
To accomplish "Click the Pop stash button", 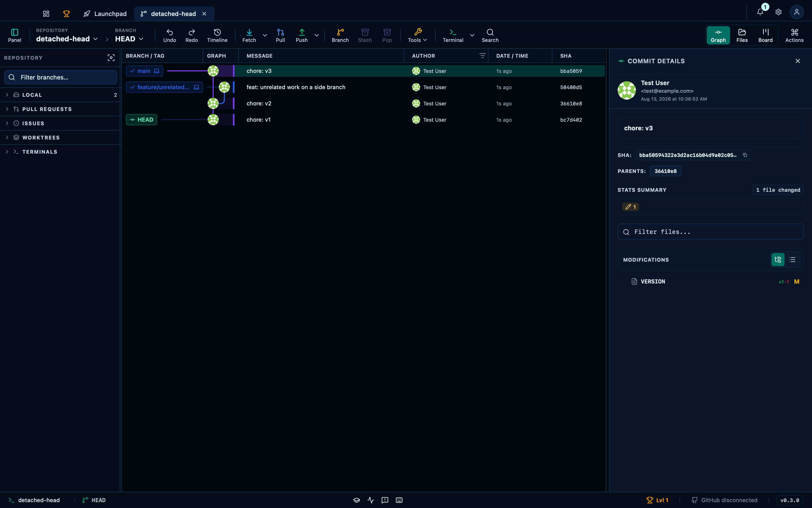I will coord(387,35).
